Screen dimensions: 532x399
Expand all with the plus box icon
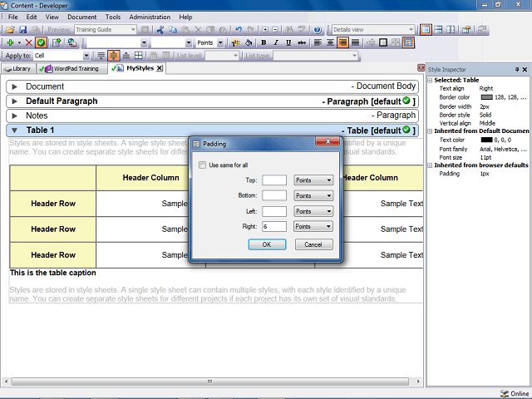click(264, 30)
